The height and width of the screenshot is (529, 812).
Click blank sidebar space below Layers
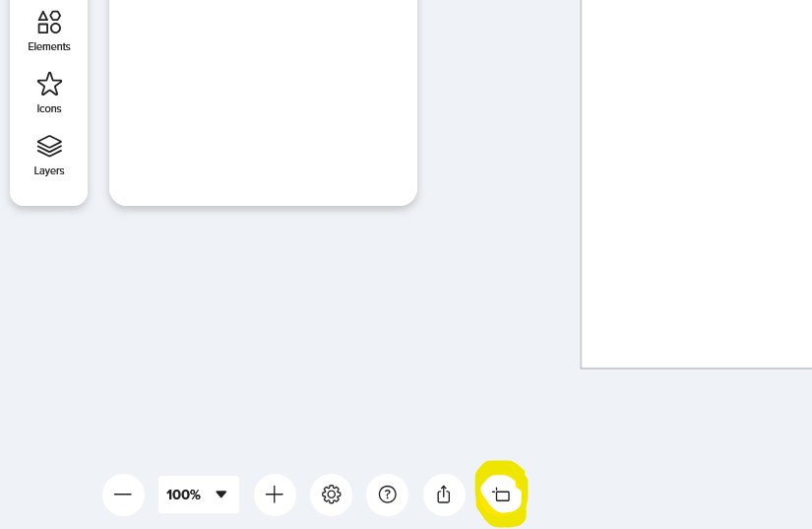[48, 191]
